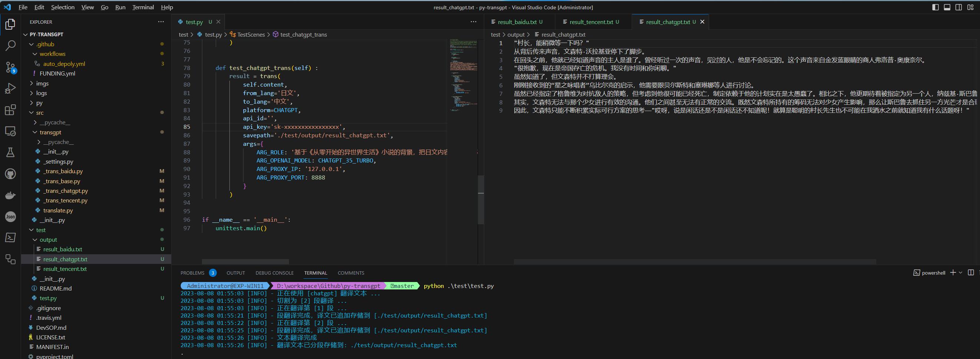Screen dimensions: 980x359
Task: Expand the py folder
Action: (x=39, y=103)
